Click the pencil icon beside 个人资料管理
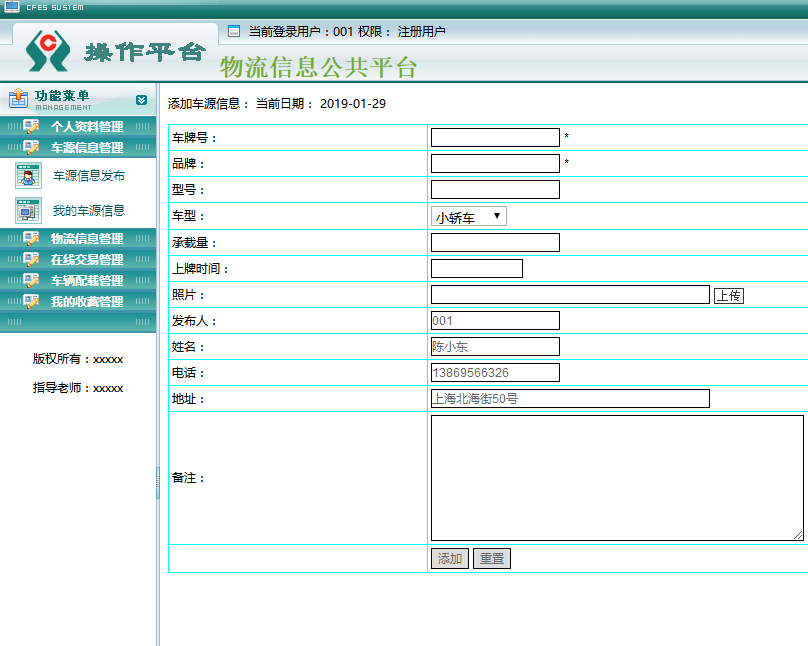Image resolution: width=808 pixels, height=646 pixels. tap(31, 126)
